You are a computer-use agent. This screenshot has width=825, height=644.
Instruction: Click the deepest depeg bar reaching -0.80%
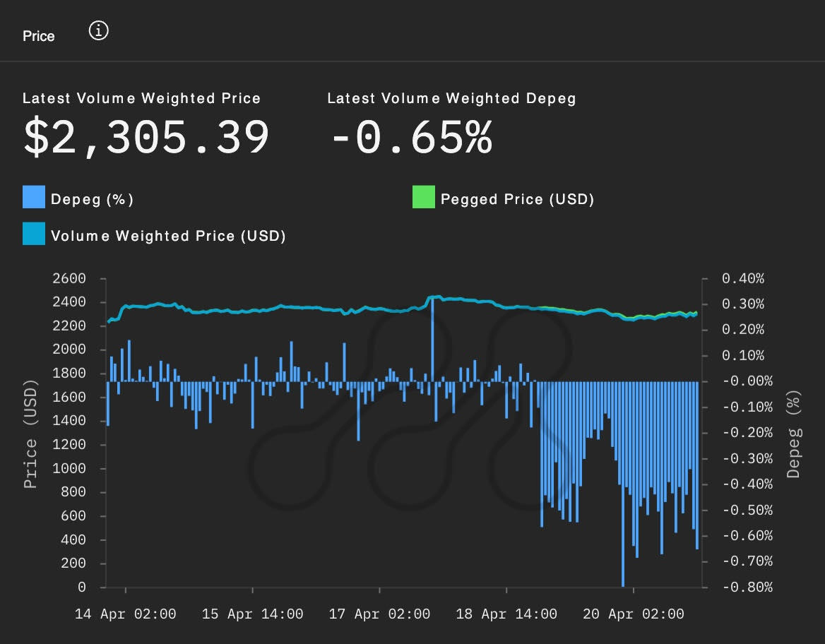point(623,484)
